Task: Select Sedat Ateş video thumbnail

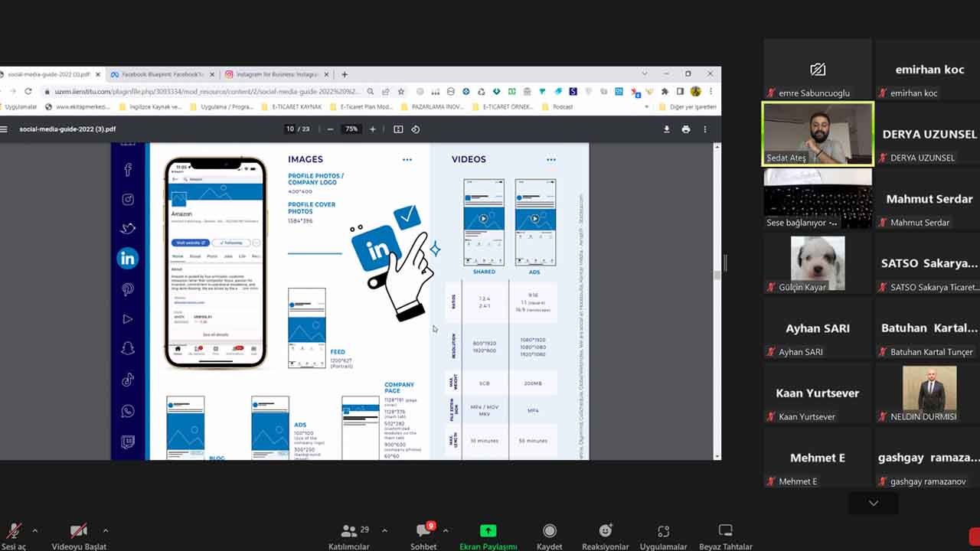Action: click(818, 134)
